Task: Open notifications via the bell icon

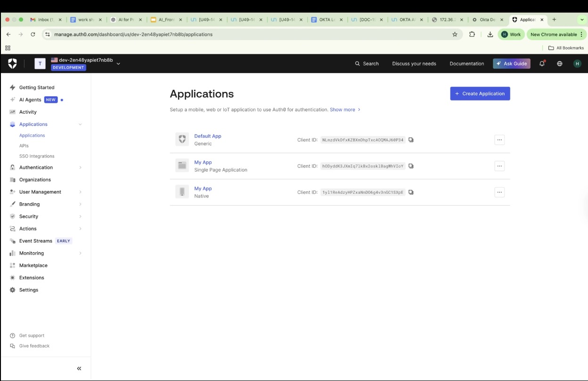Action: pos(542,63)
